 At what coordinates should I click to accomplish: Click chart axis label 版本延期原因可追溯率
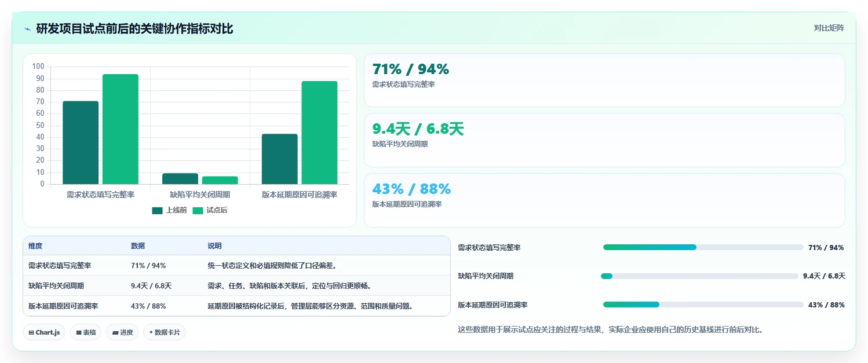click(300, 195)
